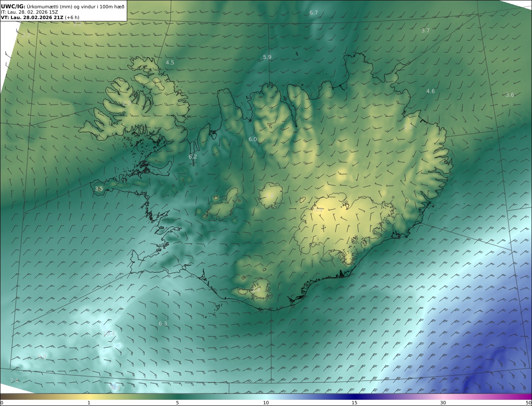This screenshot has height=406, width=532.
Task: Click the color scale tick label 5
Action: pyautogui.click(x=177, y=403)
